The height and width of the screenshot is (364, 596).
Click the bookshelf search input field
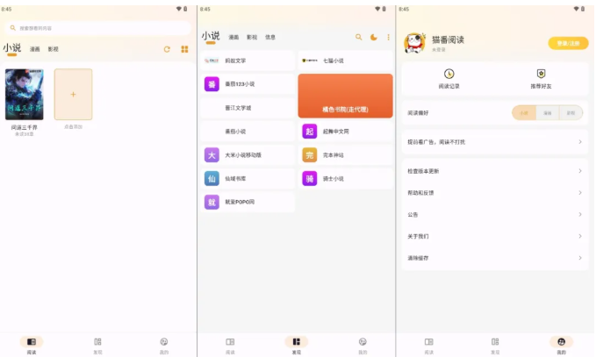(x=97, y=28)
